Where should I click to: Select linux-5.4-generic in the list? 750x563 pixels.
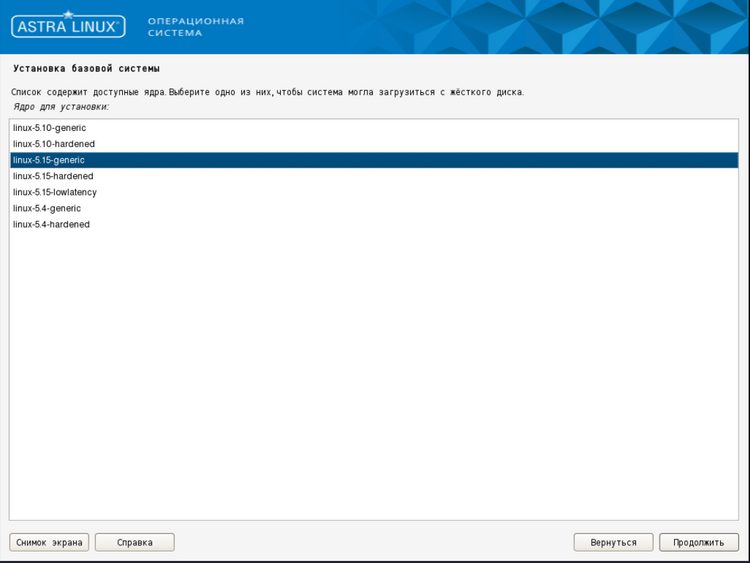47,208
